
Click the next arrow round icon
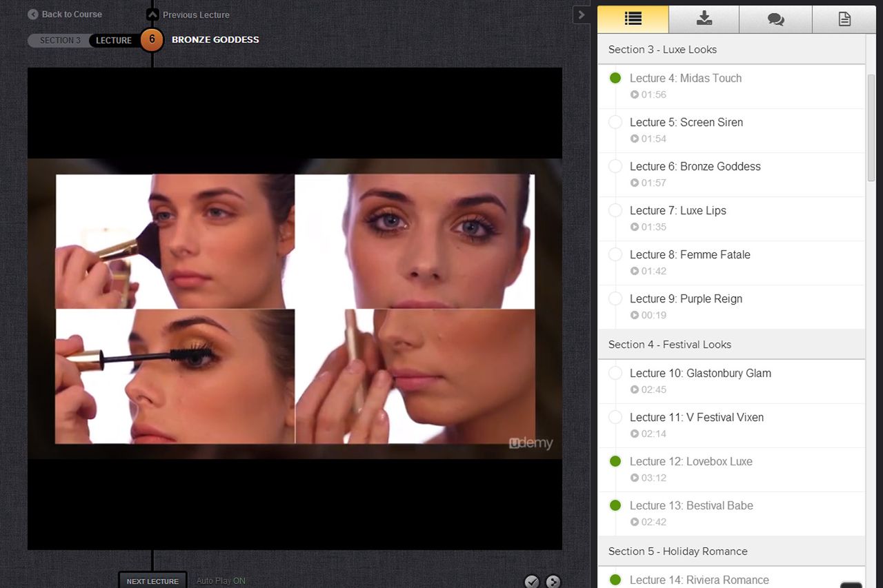click(553, 581)
